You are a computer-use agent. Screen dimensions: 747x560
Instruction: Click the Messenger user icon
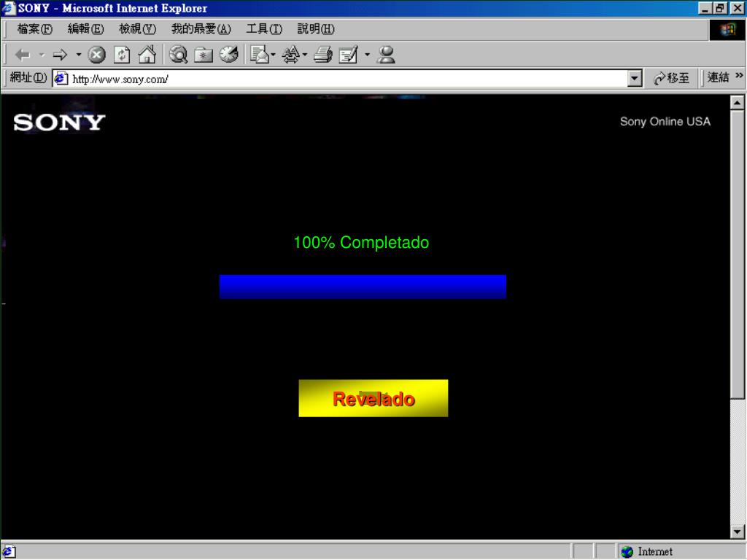click(387, 55)
